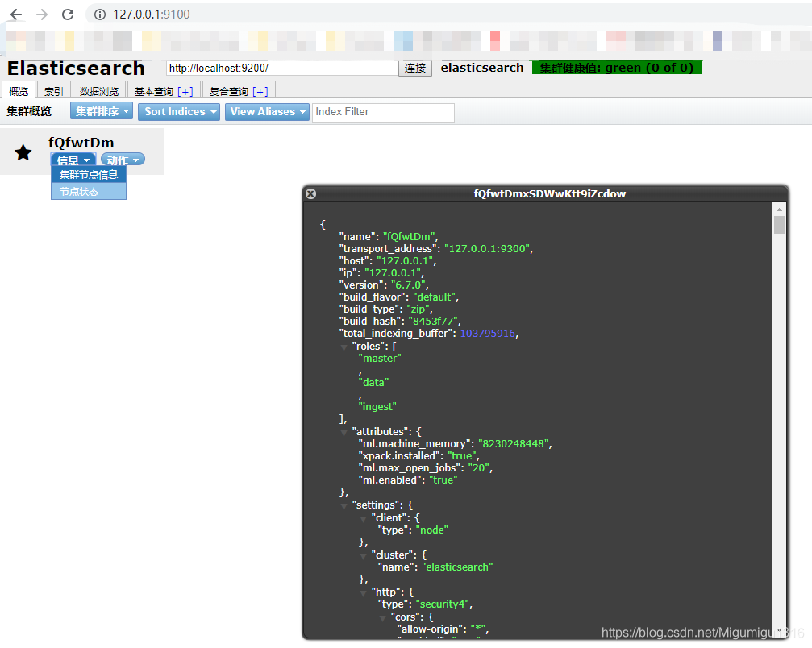Click the black star master node icon
This screenshot has height=648, width=812.
click(23, 152)
